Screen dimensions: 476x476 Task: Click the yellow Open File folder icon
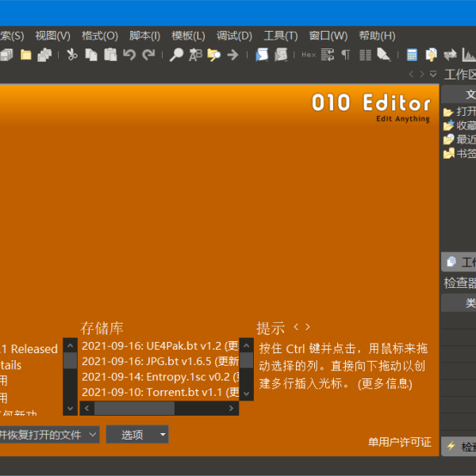[x=26, y=55]
